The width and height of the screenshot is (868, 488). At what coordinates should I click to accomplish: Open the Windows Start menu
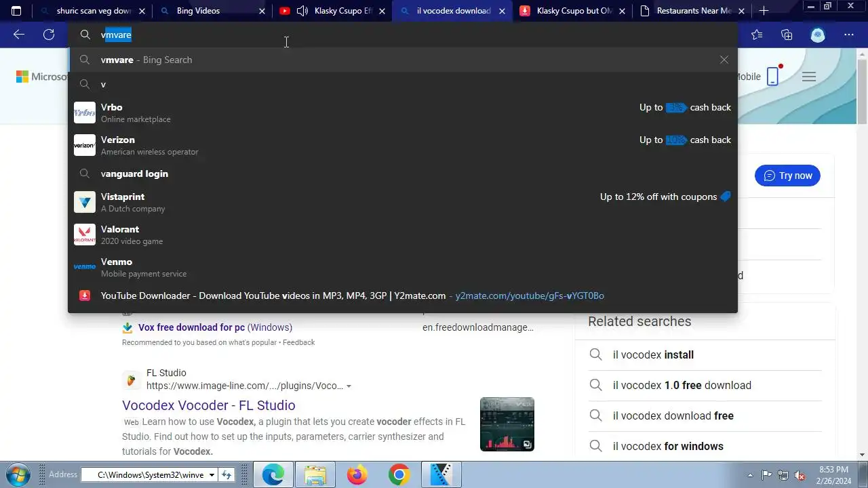tap(18, 474)
